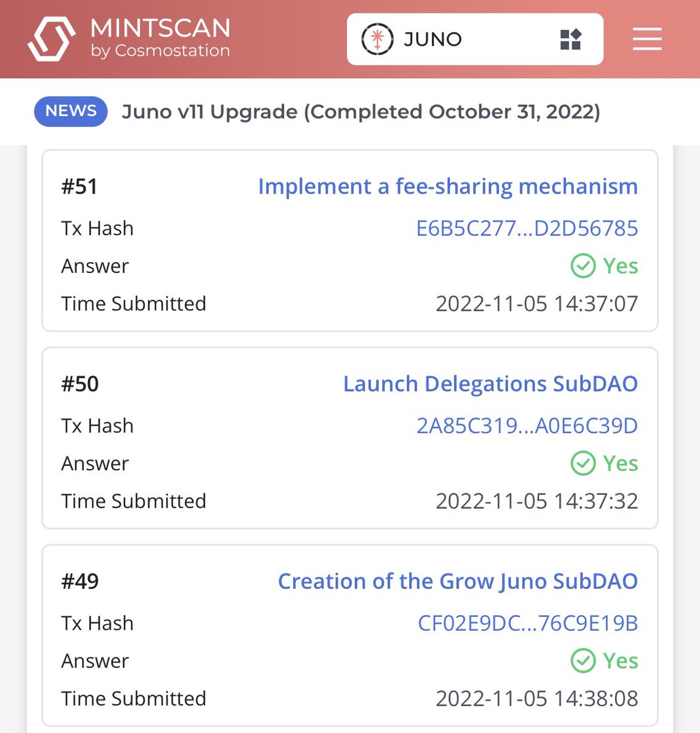Click the #50 proposal number
The width and height of the screenshot is (700, 733).
pos(80,384)
